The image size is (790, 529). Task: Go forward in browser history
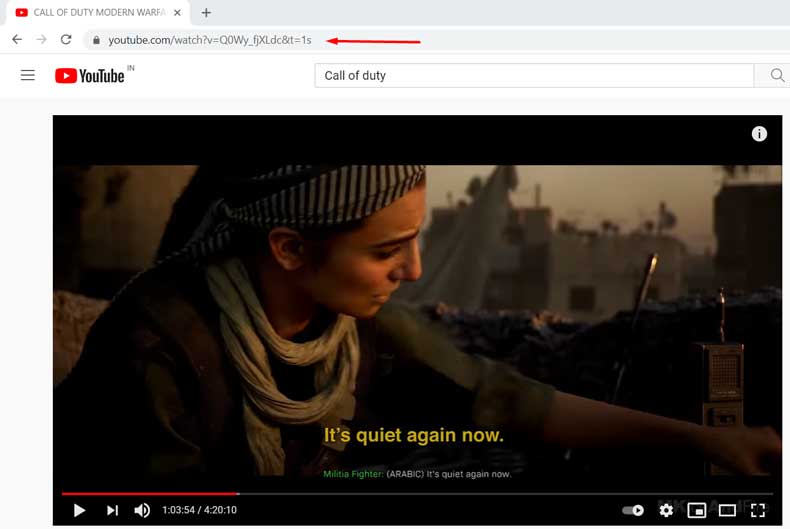point(41,39)
